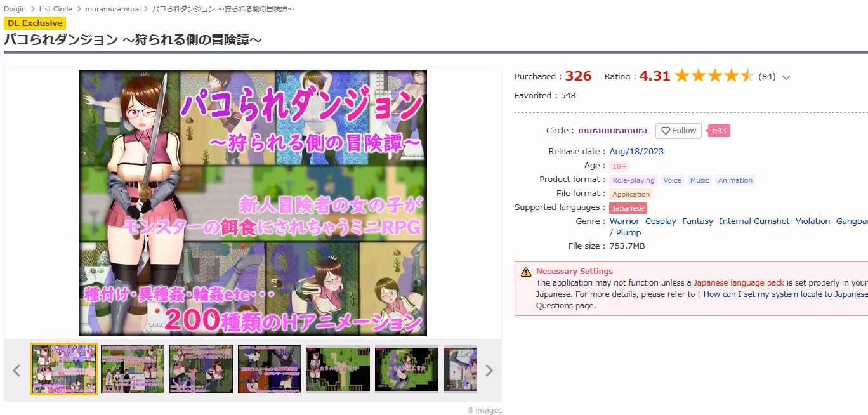Click the 18+ age tag

tap(619, 166)
